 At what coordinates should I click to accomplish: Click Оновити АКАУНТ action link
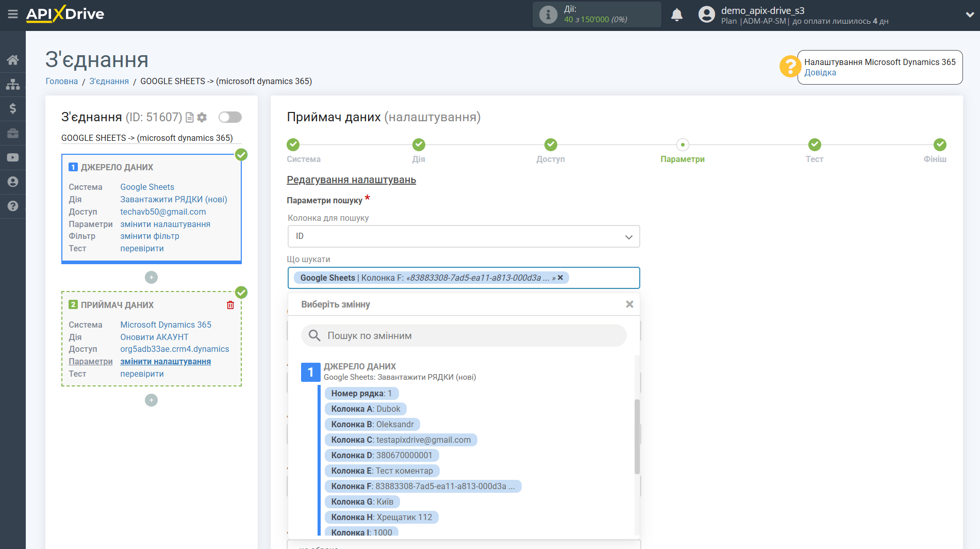pos(155,337)
